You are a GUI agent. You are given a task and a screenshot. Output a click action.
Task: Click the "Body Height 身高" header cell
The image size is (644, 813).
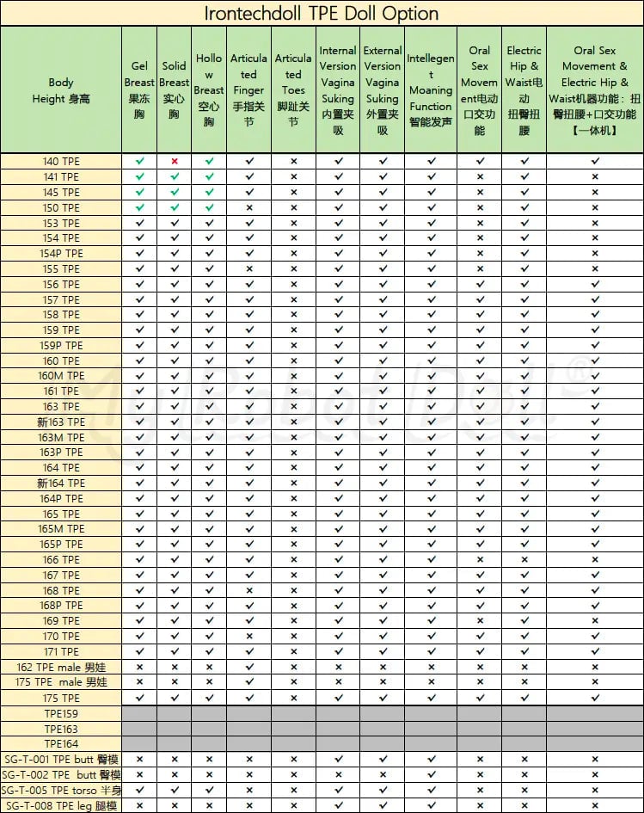tap(61, 90)
